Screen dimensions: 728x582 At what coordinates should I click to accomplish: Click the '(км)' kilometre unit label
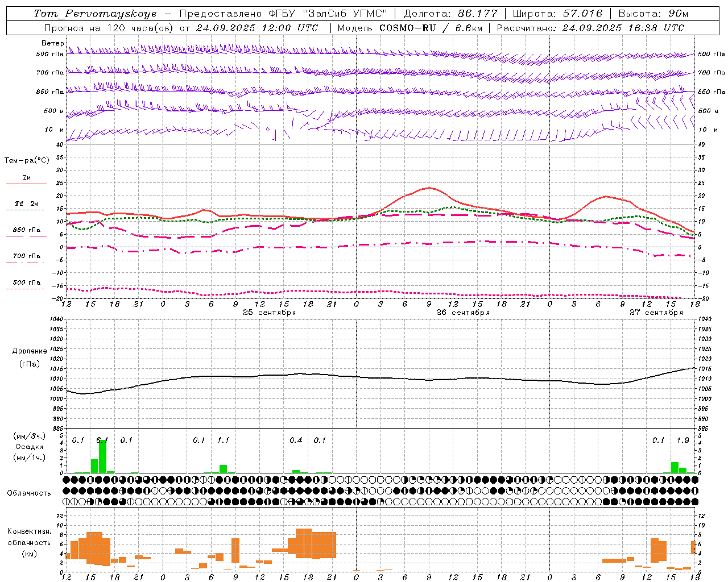(29, 553)
